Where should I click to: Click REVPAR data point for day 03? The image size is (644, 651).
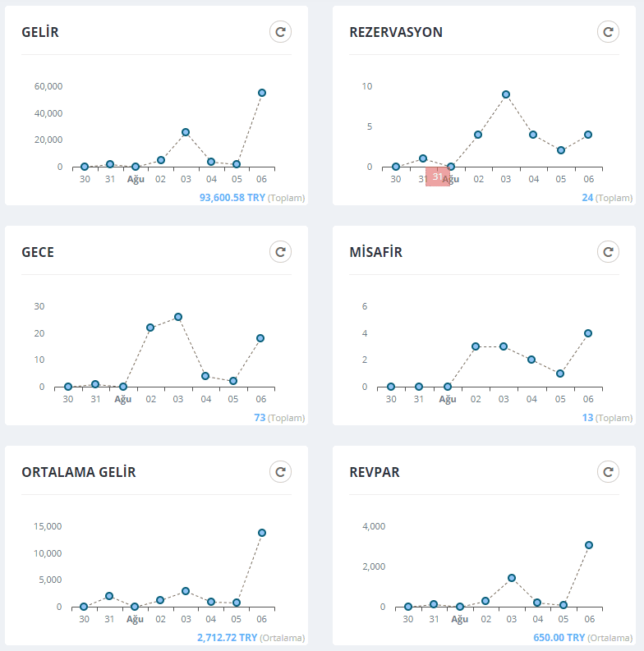point(512,578)
